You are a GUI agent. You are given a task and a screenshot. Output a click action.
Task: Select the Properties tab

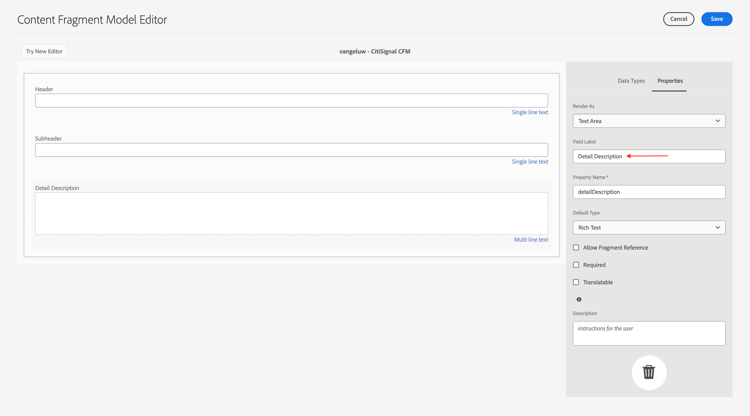(670, 81)
